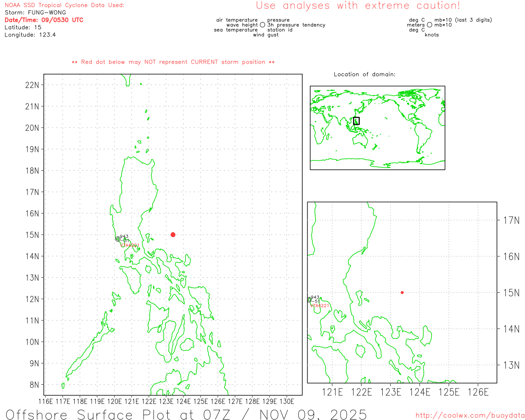Click the 123E label on the main map axis
525x420 pixels.
point(166,401)
